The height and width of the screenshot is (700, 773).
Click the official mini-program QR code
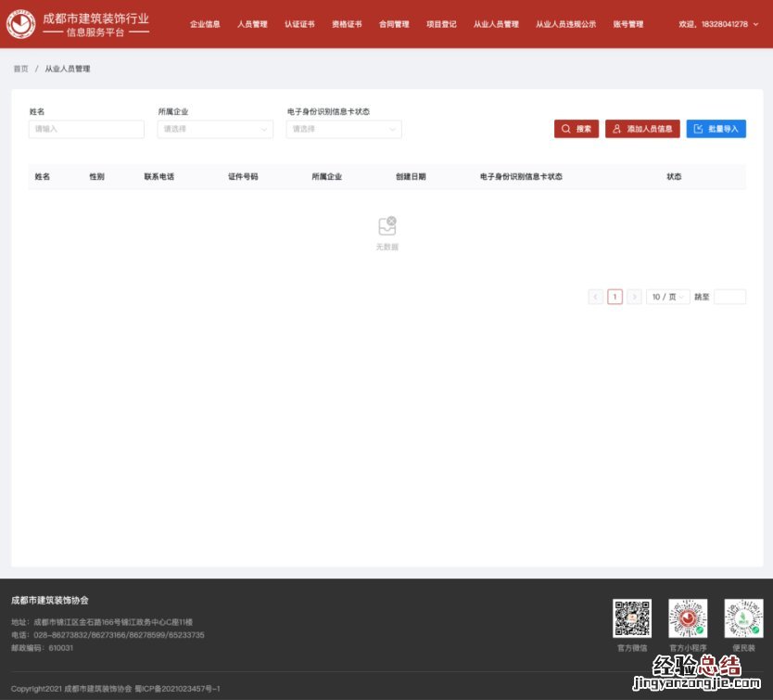click(688, 618)
